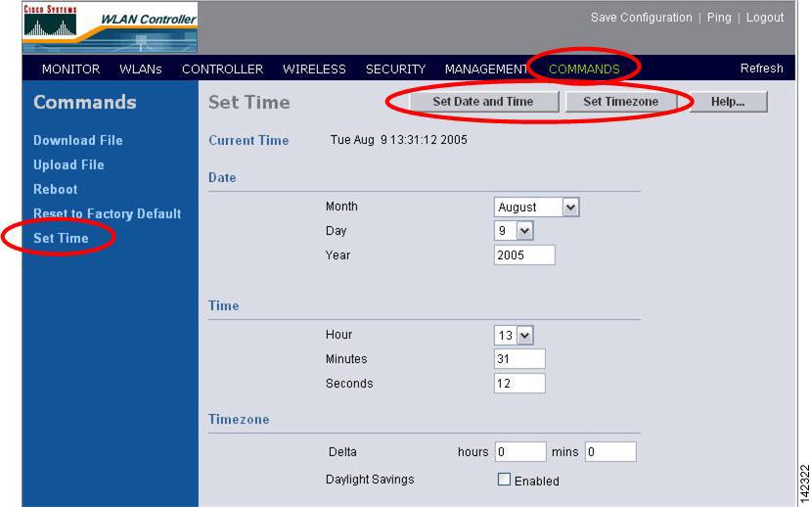This screenshot has width=812, height=507.
Task: Open Reset to Factory Default
Action: (108, 213)
